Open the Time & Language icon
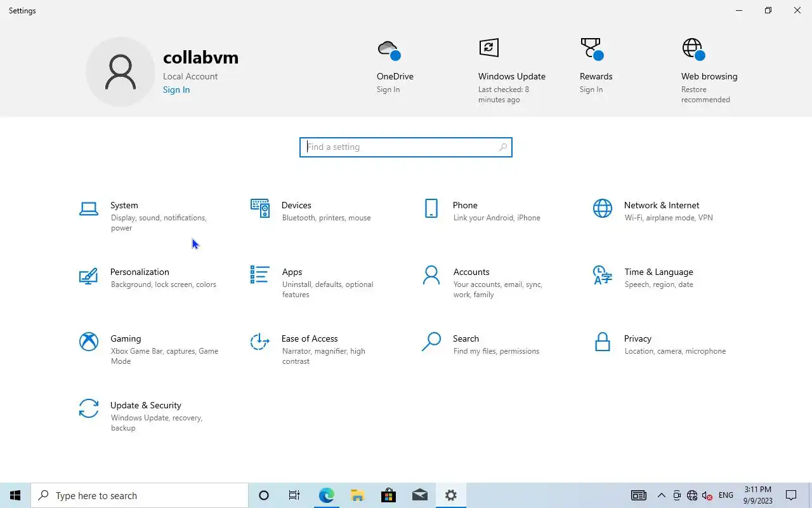The height and width of the screenshot is (508, 812). coord(602,275)
